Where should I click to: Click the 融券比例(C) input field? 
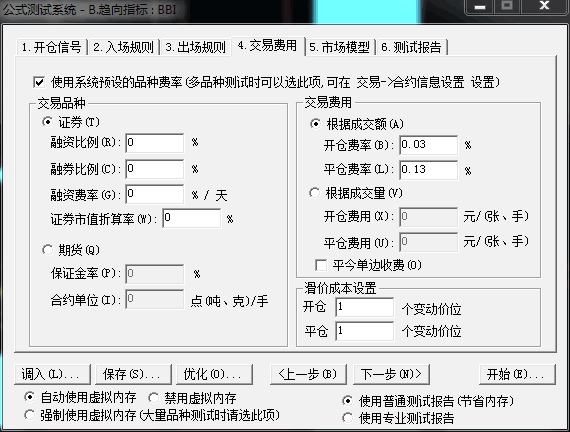click(x=154, y=169)
